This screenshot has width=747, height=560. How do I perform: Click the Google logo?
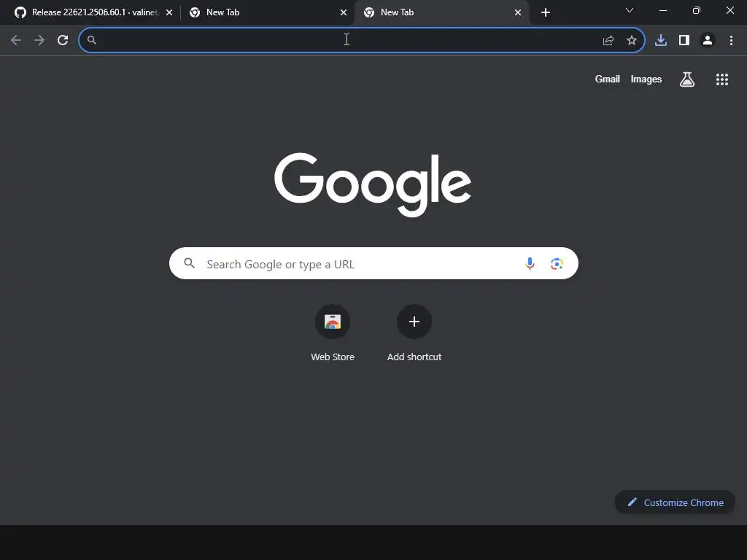pyautogui.click(x=373, y=184)
